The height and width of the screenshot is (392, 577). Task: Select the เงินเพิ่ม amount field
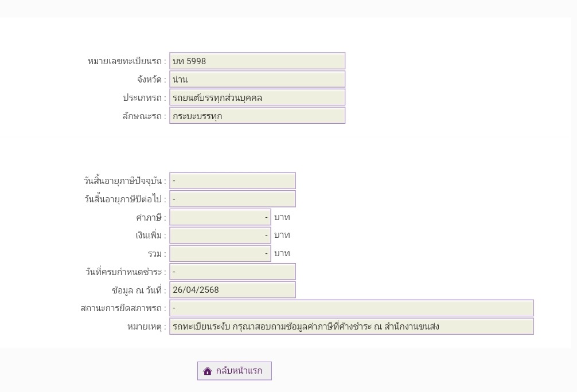pyautogui.click(x=220, y=235)
